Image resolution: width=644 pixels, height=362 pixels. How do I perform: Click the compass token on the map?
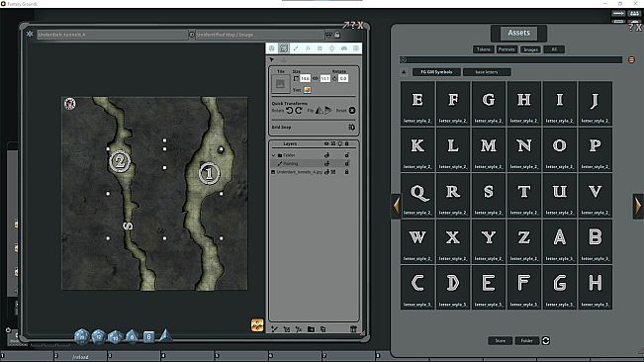(x=70, y=104)
